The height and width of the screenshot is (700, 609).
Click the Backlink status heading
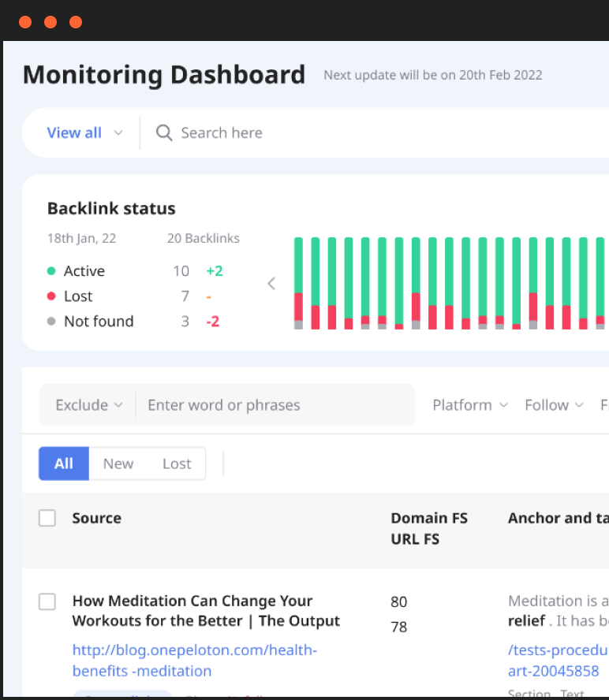111,208
